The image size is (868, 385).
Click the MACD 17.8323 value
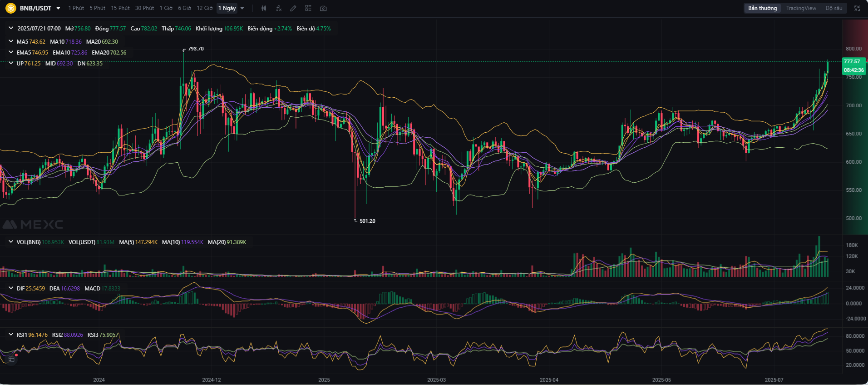(x=102, y=288)
